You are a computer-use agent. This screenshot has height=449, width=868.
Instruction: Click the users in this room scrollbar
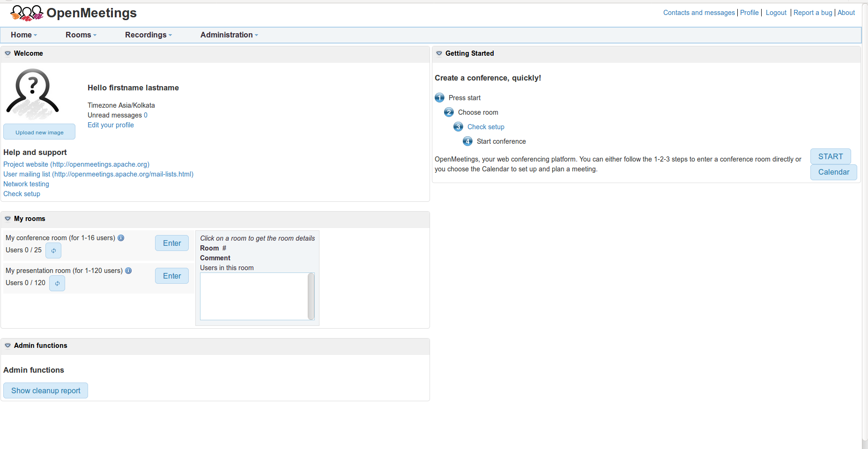311,296
